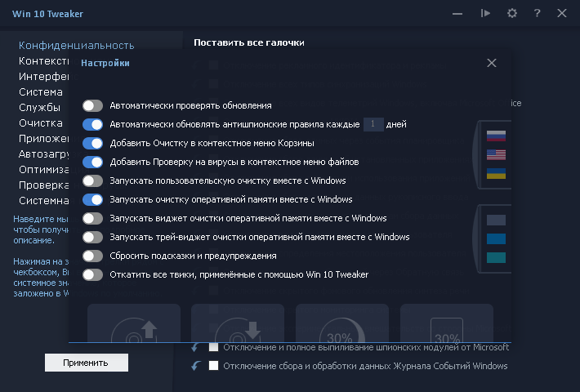Click undo arrow beside шпионских модулей option
580x392 pixels.
(195, 347)
